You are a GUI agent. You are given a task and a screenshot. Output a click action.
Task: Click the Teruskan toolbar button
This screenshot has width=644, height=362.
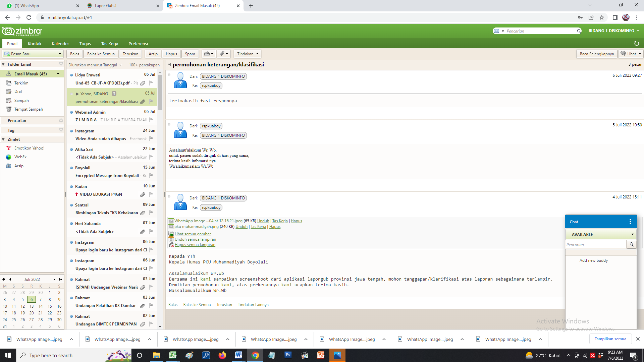[130, 54]
